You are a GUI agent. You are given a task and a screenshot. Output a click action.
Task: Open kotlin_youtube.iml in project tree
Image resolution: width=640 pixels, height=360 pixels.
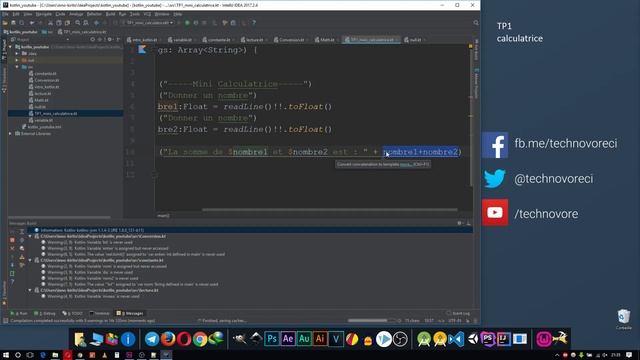click(x=44, y=127)
